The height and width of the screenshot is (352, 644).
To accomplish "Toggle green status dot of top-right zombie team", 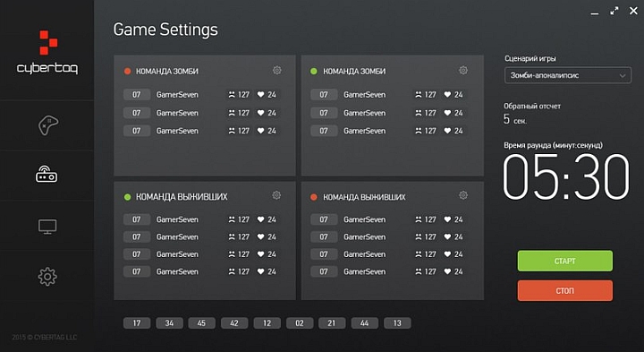I will (314, 71).
